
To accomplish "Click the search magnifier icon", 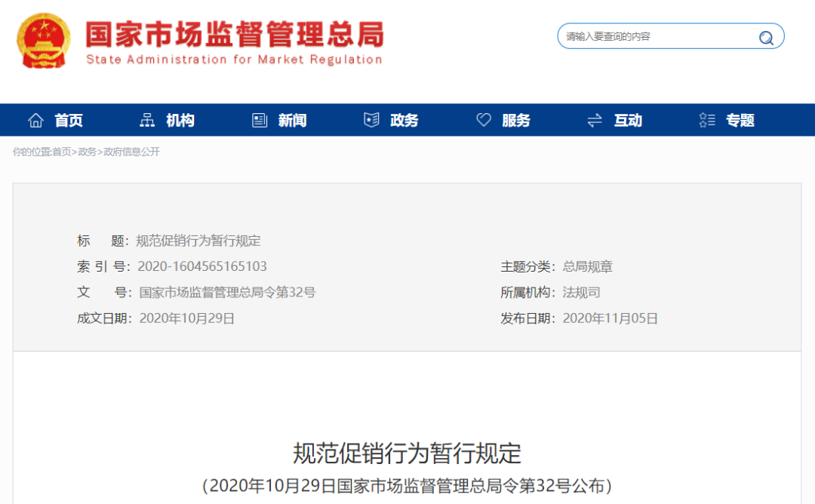I will pos(766,37).
